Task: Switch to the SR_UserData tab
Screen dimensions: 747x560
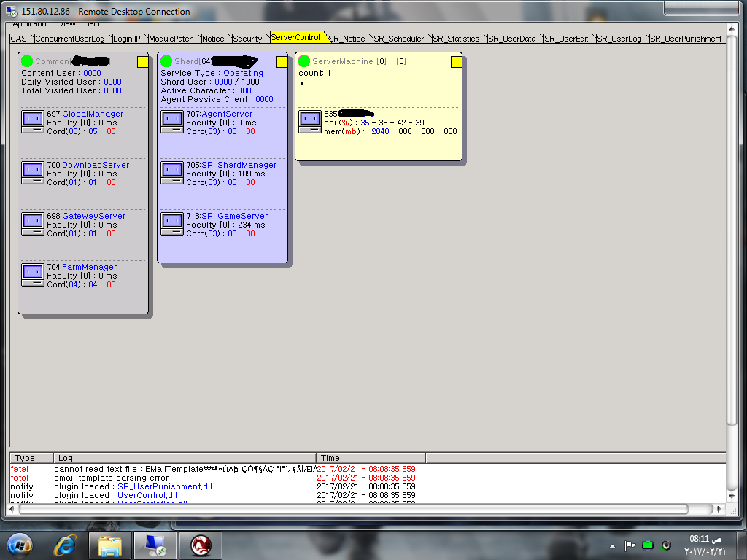Action: point(513,39)
